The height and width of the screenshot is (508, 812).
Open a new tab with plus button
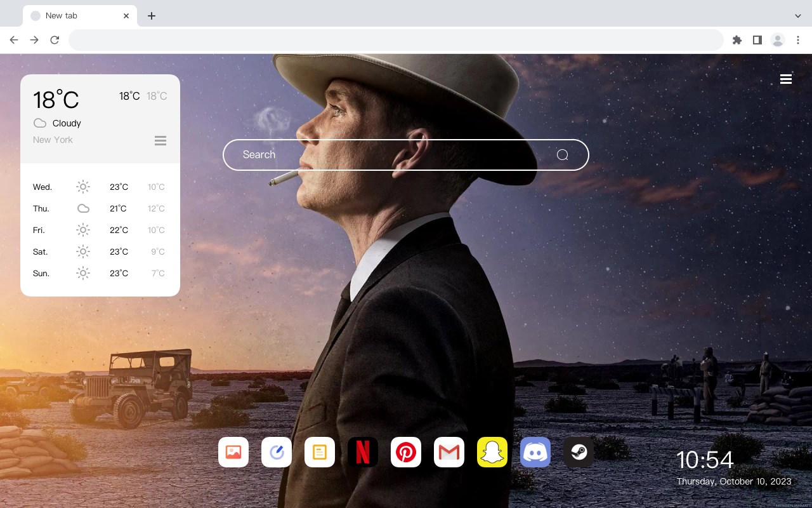point(151,16)
